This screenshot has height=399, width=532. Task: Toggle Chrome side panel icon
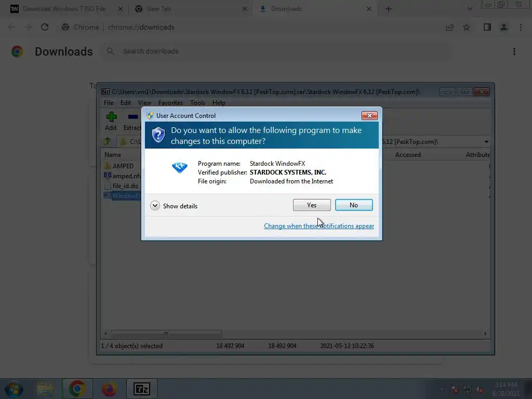487,27
